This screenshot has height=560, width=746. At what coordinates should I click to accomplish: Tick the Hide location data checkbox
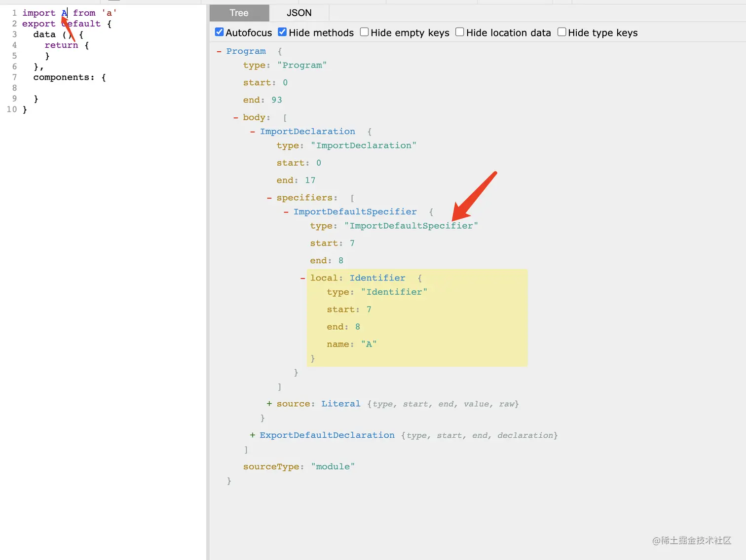[460, 32]
